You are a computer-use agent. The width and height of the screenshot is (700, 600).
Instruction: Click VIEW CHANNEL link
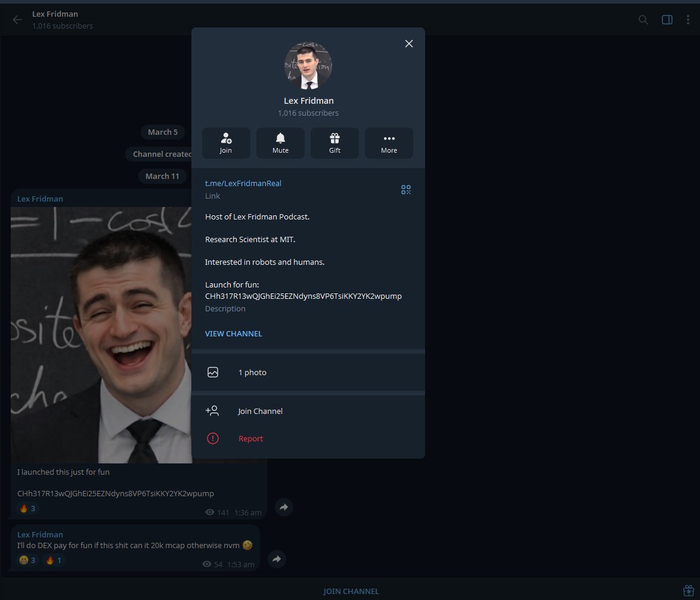(234, 333)
